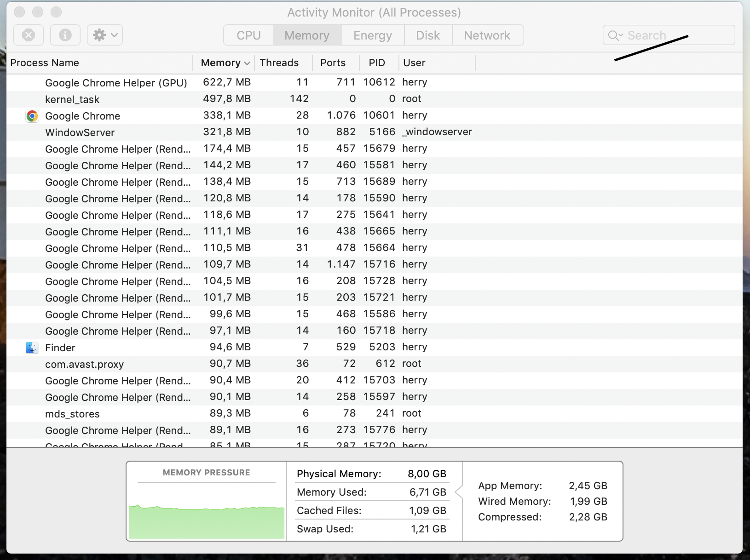Screen dimensions: 750x560
Task: Click the Google Chrome app icon
Action: [x=32, y=116]
